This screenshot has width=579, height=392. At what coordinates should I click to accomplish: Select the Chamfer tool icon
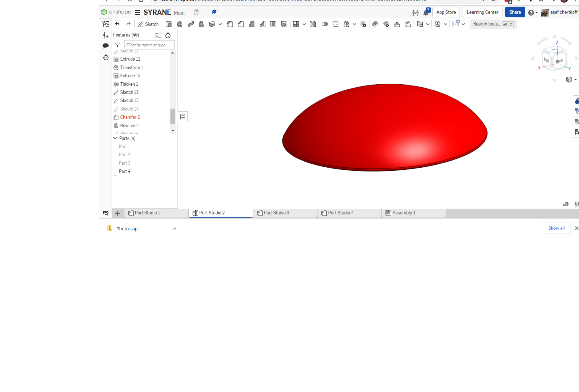click(241, 24)
